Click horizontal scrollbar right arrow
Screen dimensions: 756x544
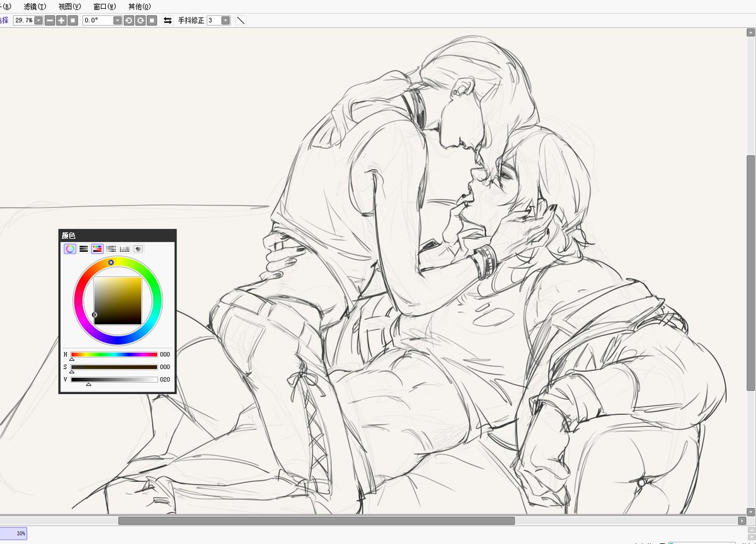coord(742,521)
